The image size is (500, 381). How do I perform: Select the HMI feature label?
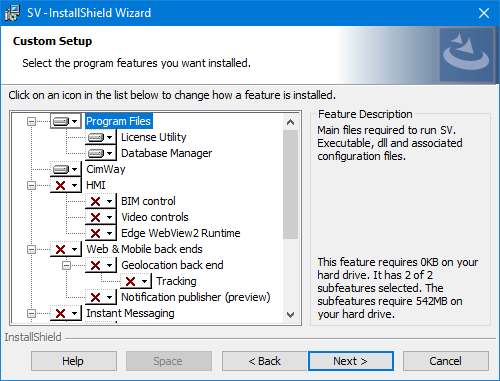(x=96, y=185)
